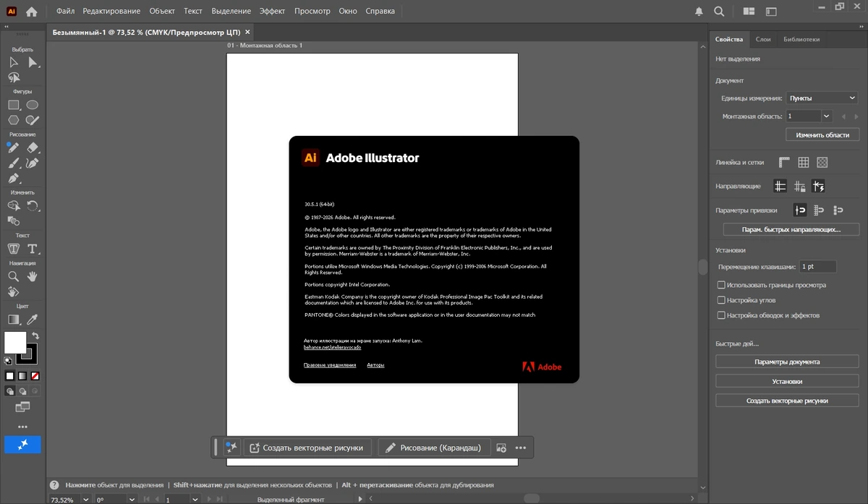Toggle snap to pixel option

(838, 210)
